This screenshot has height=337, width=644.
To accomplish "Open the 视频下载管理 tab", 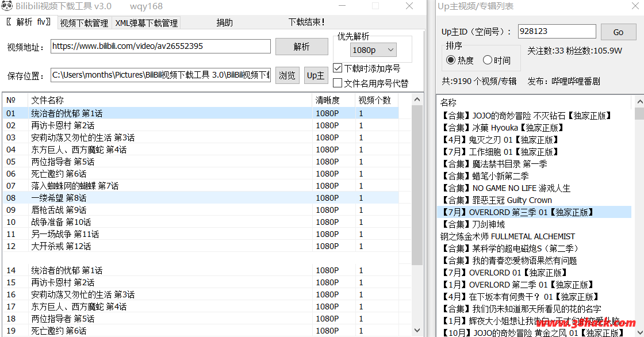I will click(x=84, y=23).
